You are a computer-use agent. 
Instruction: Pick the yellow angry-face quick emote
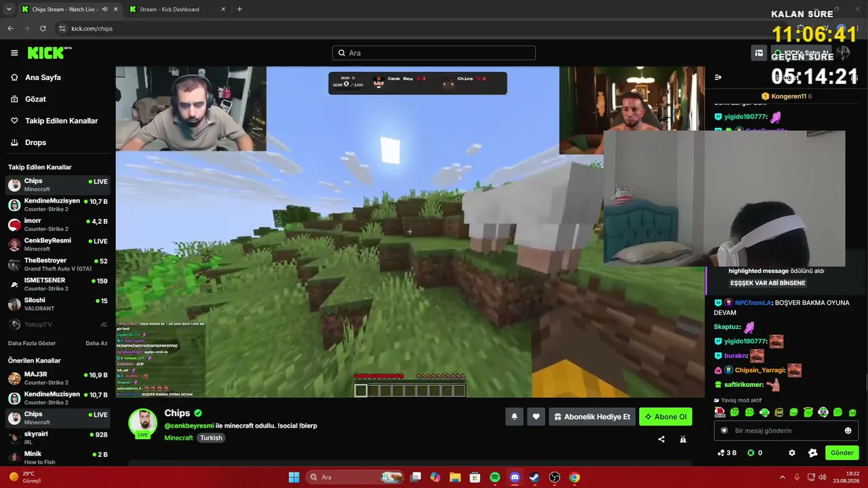(779, 412)
